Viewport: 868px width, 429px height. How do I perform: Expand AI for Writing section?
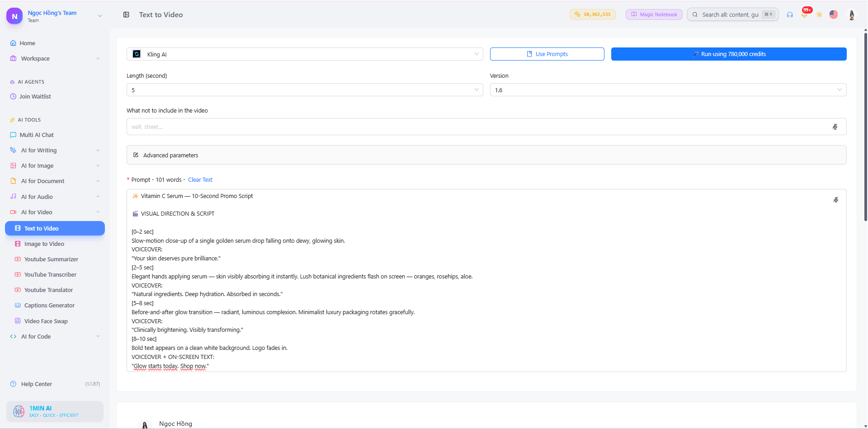coord(55,150)
